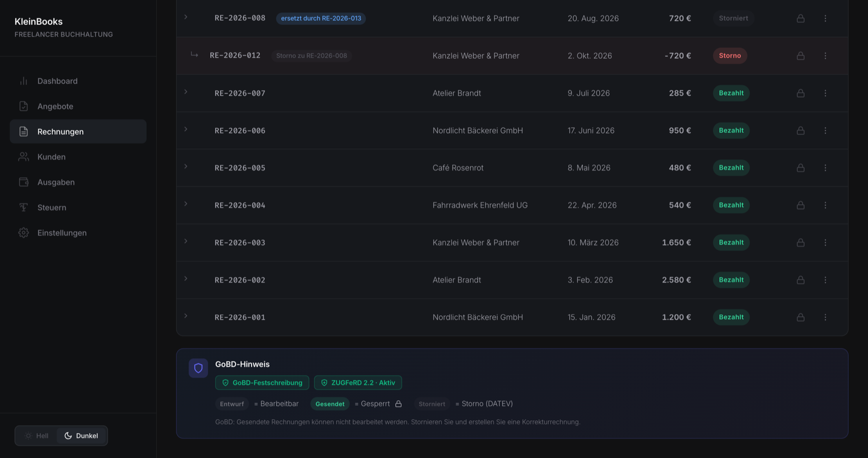The width and height of the screenshot is (868, 458).
Task: Expand row RE-2026-007
Action: [186, 92]
